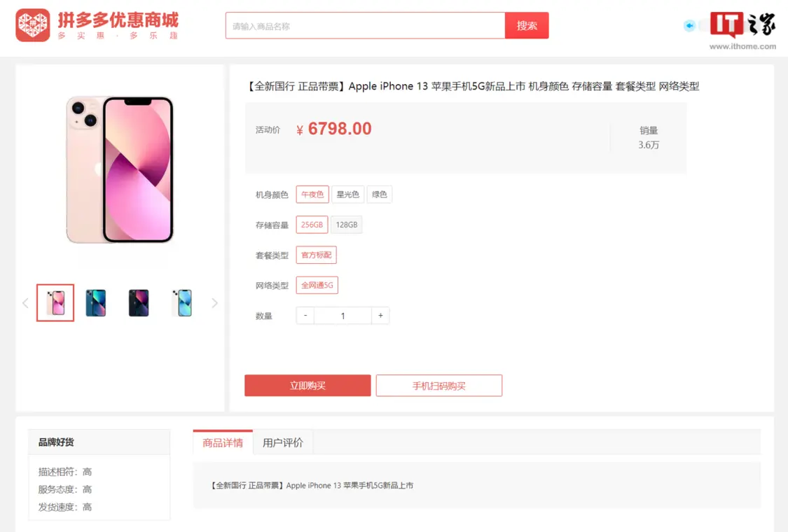
Task: Show previous product thumbnails with left arrow
Action: click(x=26, y=303)
